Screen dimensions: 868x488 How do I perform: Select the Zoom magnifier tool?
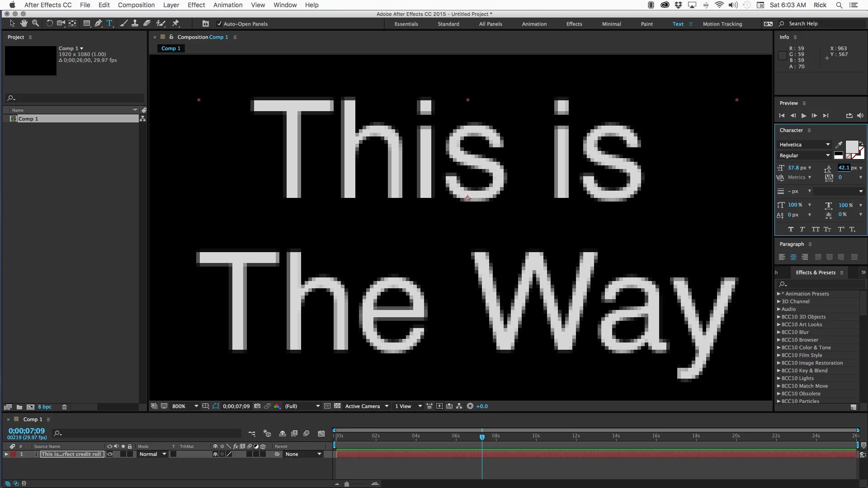tap(35, 23)
